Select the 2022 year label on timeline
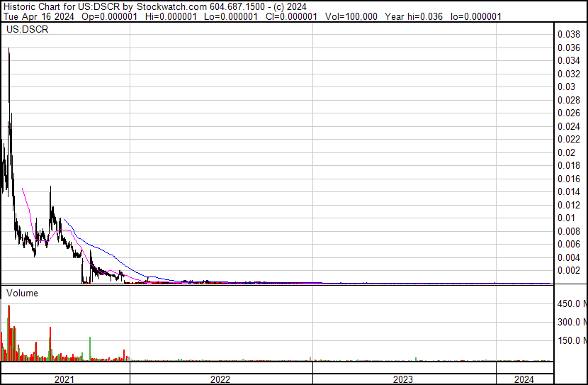This screenshot has width=588, height=385. coord(220,379)
